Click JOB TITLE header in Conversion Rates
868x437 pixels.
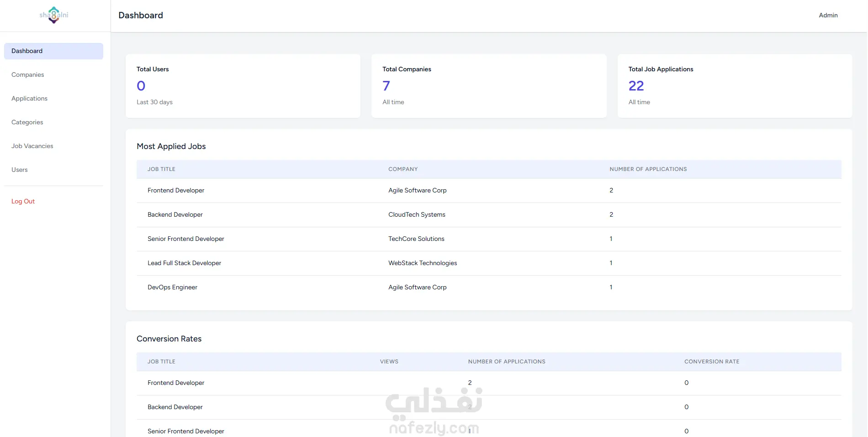(x=161, y=362)
